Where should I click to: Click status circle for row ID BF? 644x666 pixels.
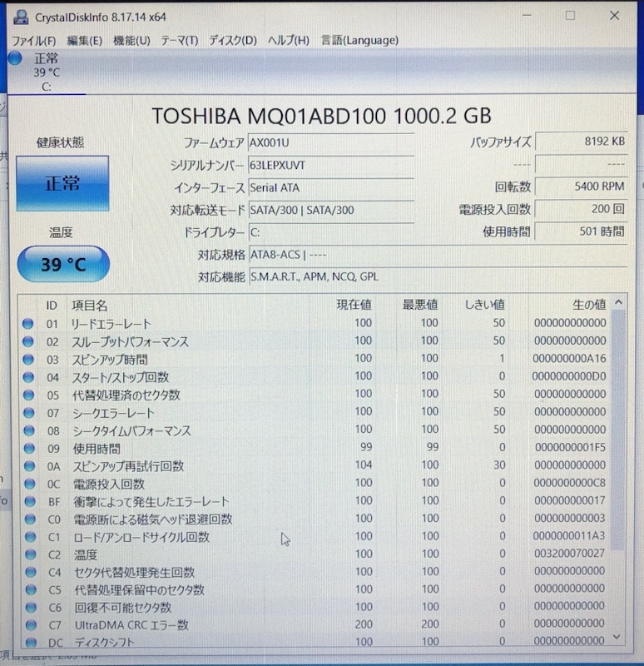point(30,502)
